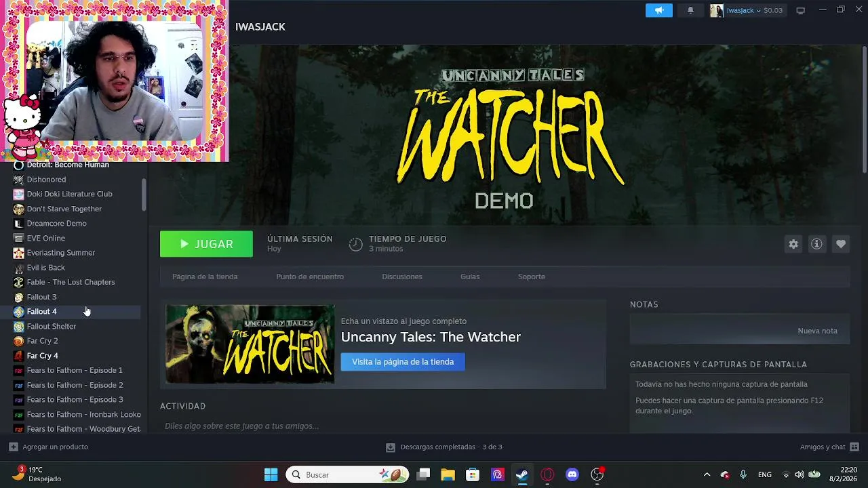Image resolution: width=868 pixels, height=488 pixels.
Task: Open File Explorer from the taskbar
Action: (x=448, y=474)
